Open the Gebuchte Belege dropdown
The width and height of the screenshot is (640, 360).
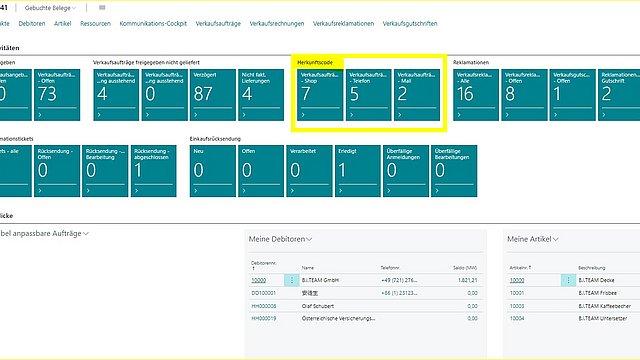tap(50, 8)
